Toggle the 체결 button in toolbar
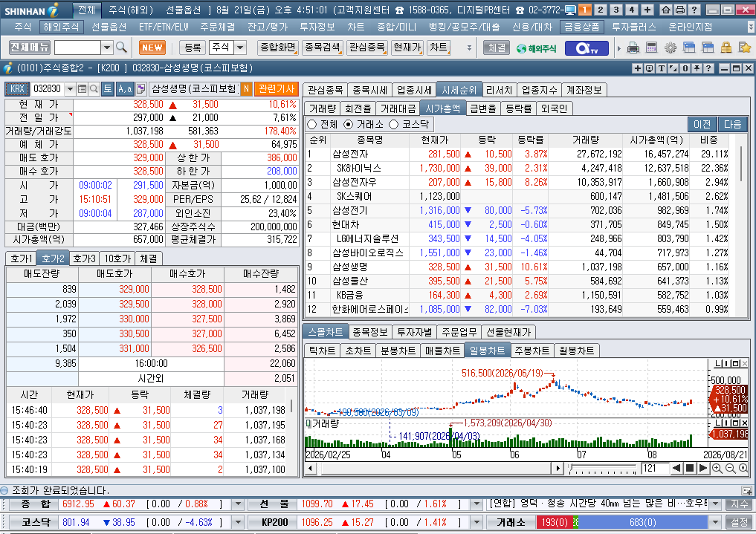This screenshot has width=756, height=534. click(497, 48)
